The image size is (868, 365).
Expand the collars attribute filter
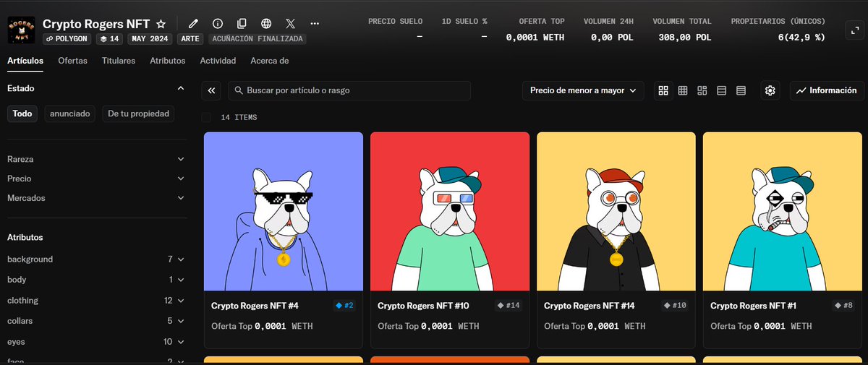point(95,321)
